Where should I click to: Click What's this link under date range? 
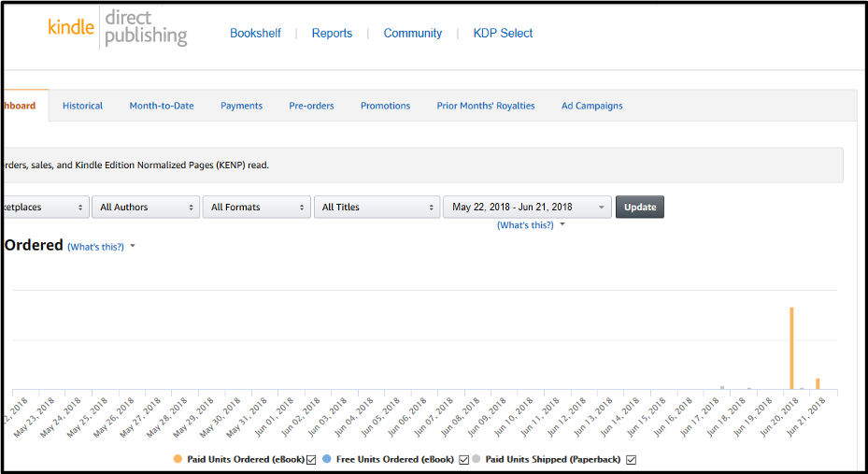point(525,225)
